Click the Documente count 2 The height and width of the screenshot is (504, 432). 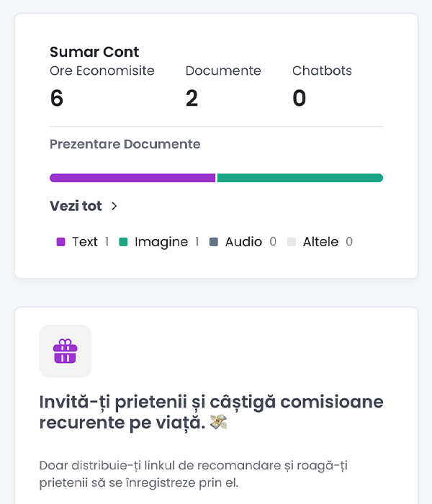click(x=192, y=98)
